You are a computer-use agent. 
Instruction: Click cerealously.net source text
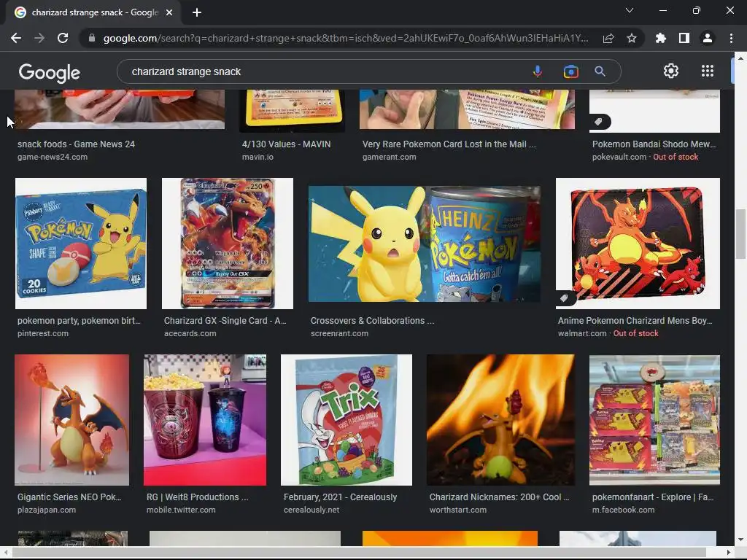(311, 510)
